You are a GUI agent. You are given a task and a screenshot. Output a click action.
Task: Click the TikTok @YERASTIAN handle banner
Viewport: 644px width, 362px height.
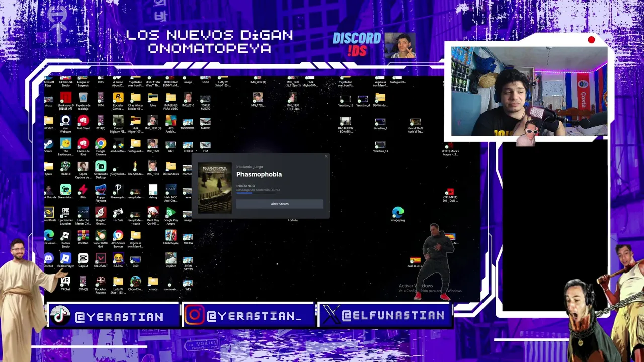pos(113,316)
